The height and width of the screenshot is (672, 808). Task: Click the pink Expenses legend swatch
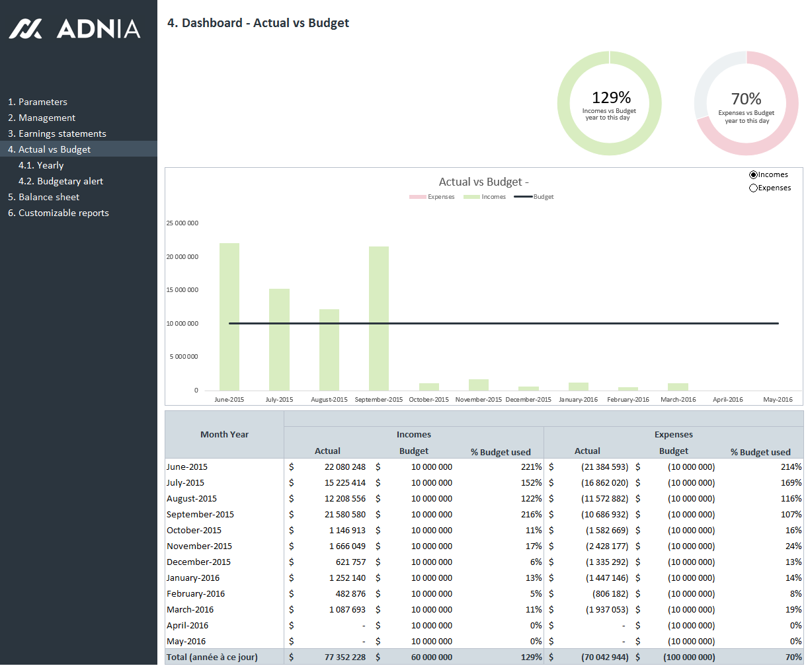417,197
